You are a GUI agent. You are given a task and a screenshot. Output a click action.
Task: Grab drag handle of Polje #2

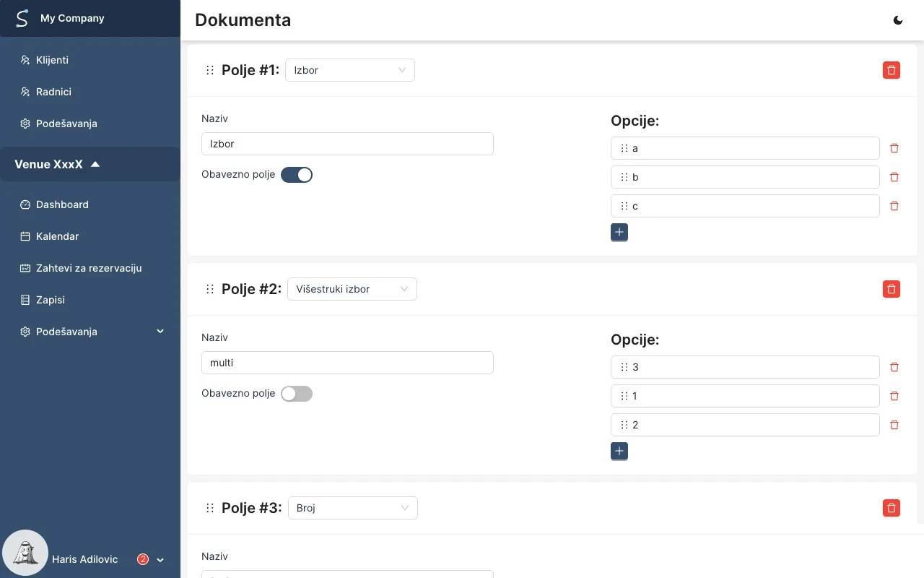210,289
